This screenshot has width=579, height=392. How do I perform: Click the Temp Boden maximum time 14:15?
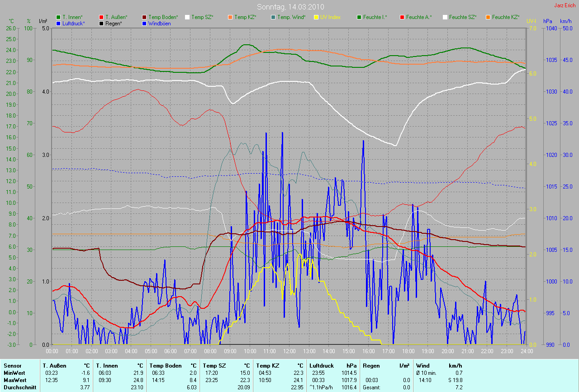pos(158,380)
